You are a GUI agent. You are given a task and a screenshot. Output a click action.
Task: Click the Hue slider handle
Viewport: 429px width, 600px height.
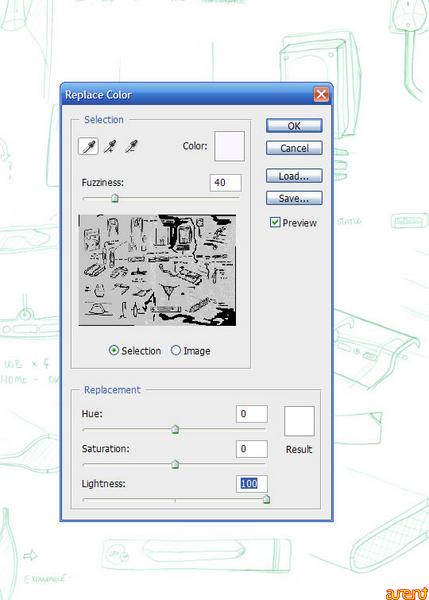coord(175,429)
